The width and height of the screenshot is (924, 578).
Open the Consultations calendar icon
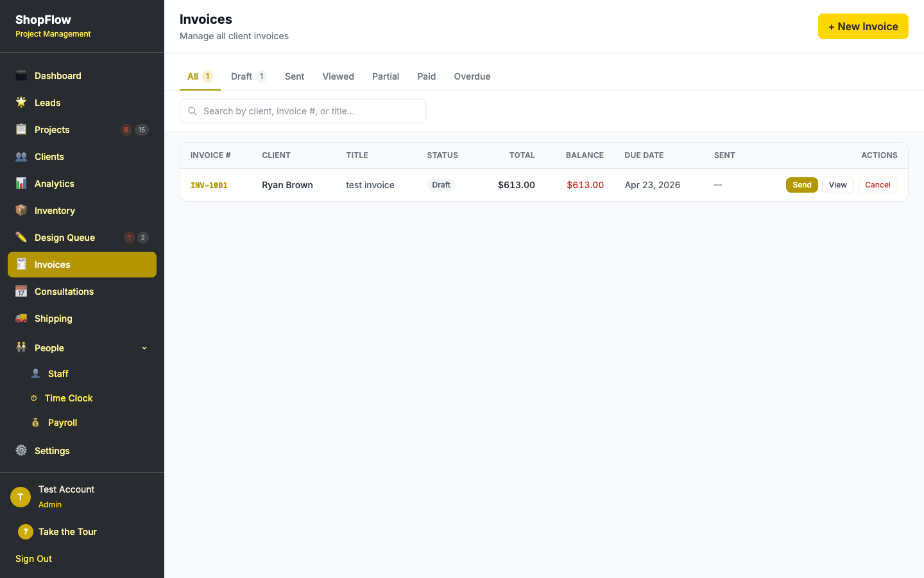pos(22,291)
